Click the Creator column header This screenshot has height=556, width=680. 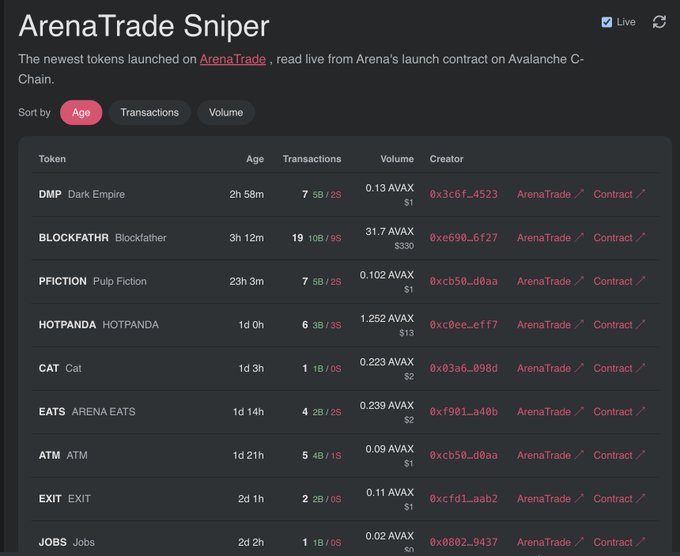click(x=446, y=159)
